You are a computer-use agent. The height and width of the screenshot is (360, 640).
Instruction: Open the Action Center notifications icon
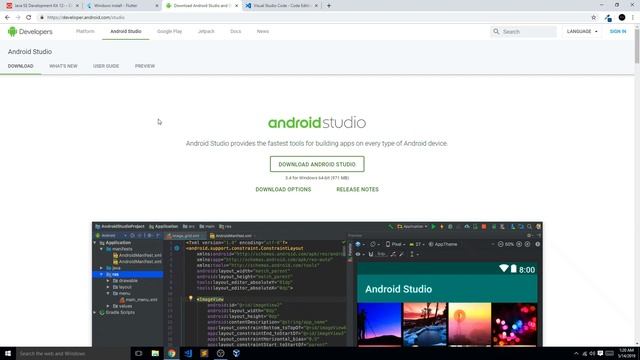[600, 353]
